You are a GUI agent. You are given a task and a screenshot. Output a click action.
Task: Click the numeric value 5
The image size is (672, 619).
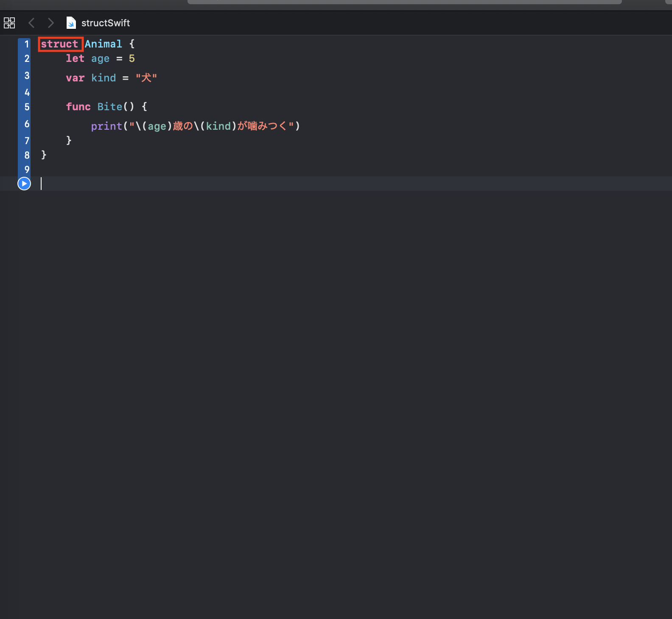click(x=132, y=59)
